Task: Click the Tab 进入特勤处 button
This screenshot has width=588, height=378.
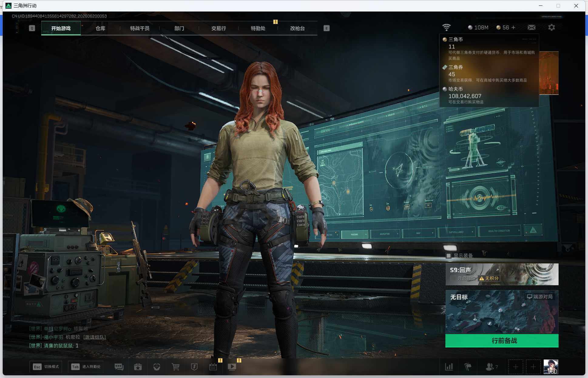Action: click(86, 367)
